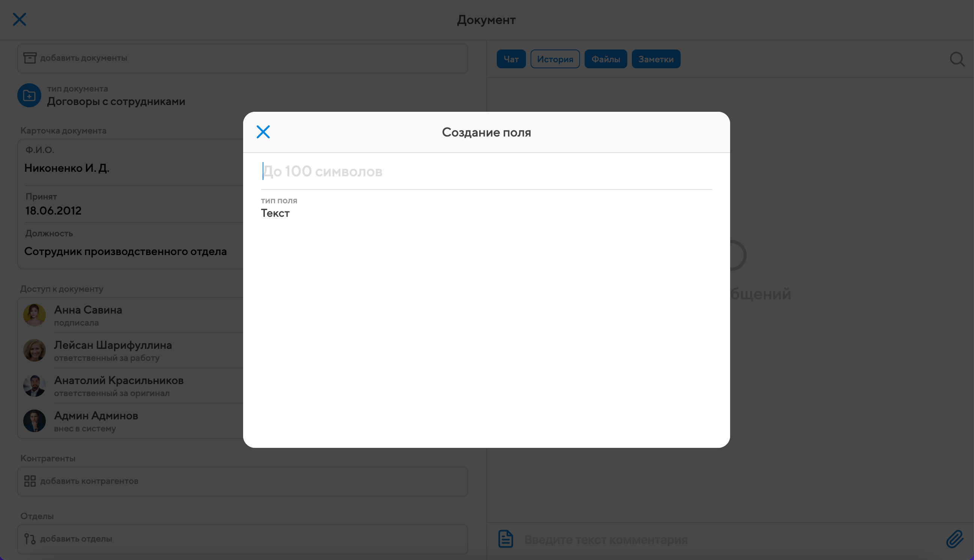Click the add documents archive icon

pos(30,58)
